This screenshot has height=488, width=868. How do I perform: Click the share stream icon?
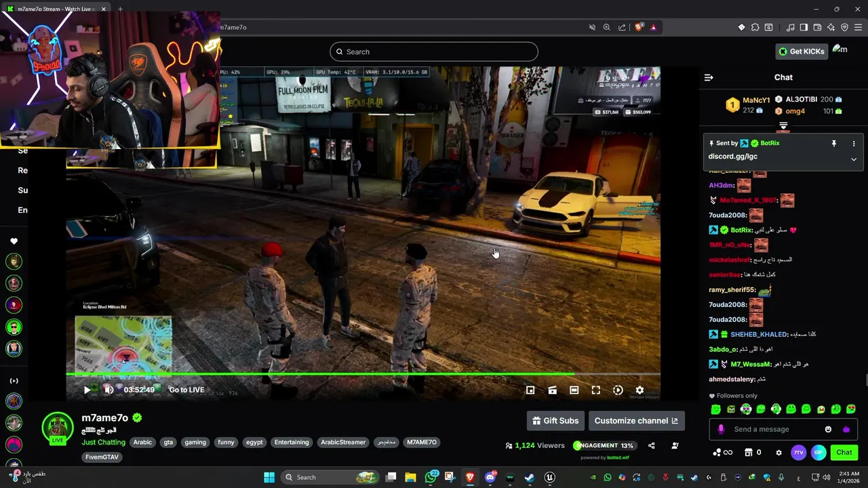click(652, 445)
